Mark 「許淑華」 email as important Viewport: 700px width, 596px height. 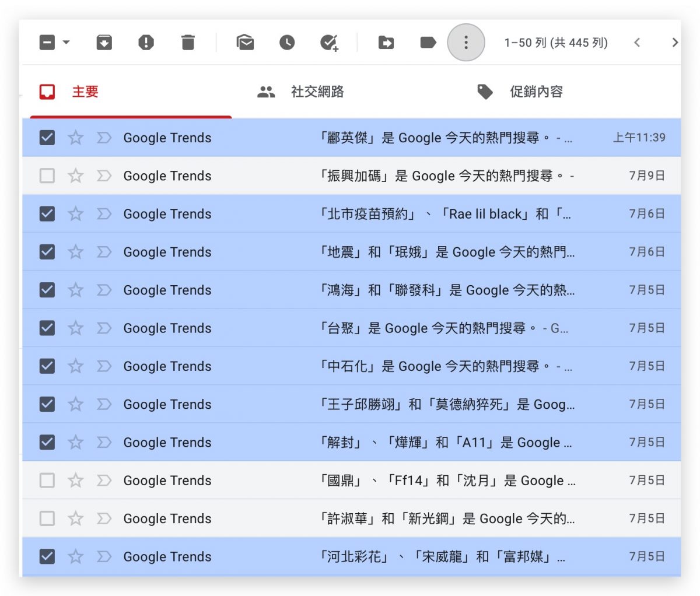[x=104, y=518]
